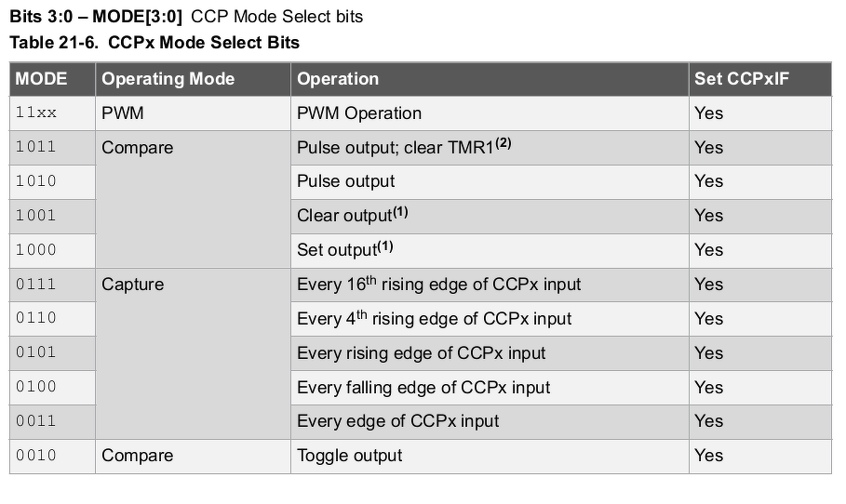This screenshot has height=504, width=846.
Task: Open footnote 2 beside clear TMR1
Action: (x=504, y=143)
